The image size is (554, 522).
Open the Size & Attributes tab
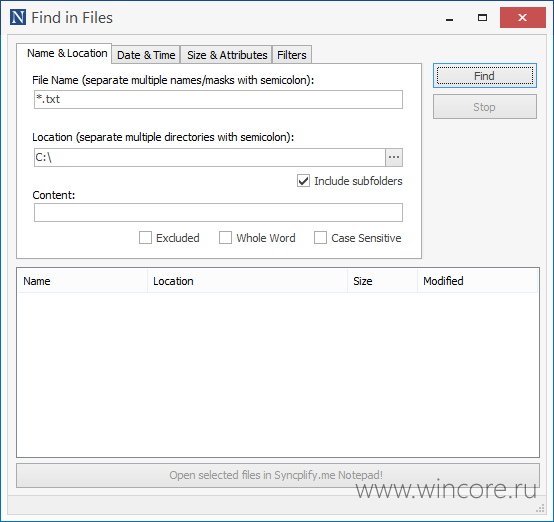pyautogui.click(x=227, y=55)
